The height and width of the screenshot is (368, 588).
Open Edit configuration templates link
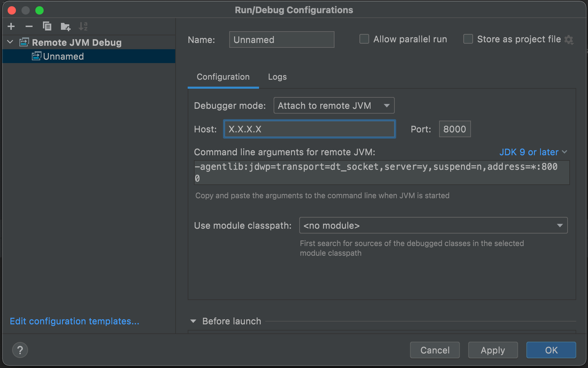(74, 321)
